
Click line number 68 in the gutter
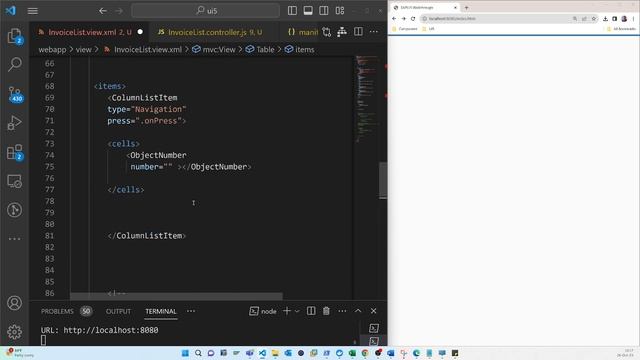49,87
